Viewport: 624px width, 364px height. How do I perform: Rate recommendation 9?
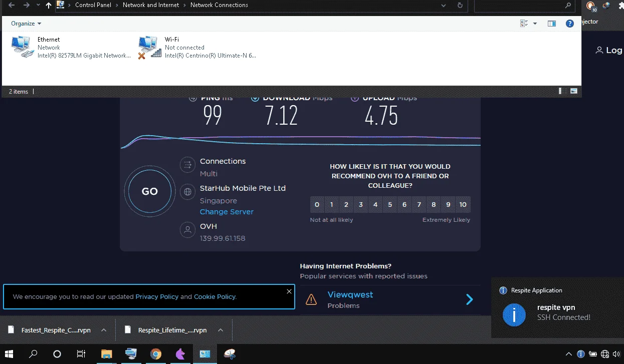pos(449,205)
